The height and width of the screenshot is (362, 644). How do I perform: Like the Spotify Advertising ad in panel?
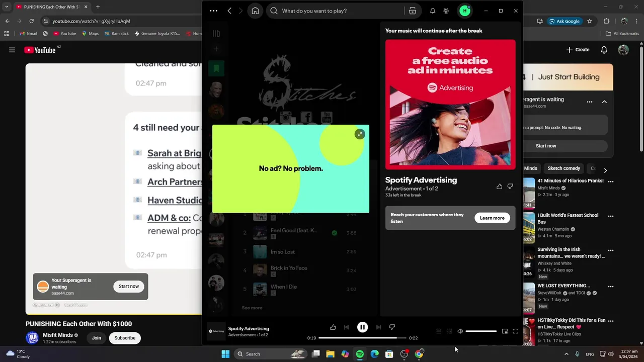499,186
